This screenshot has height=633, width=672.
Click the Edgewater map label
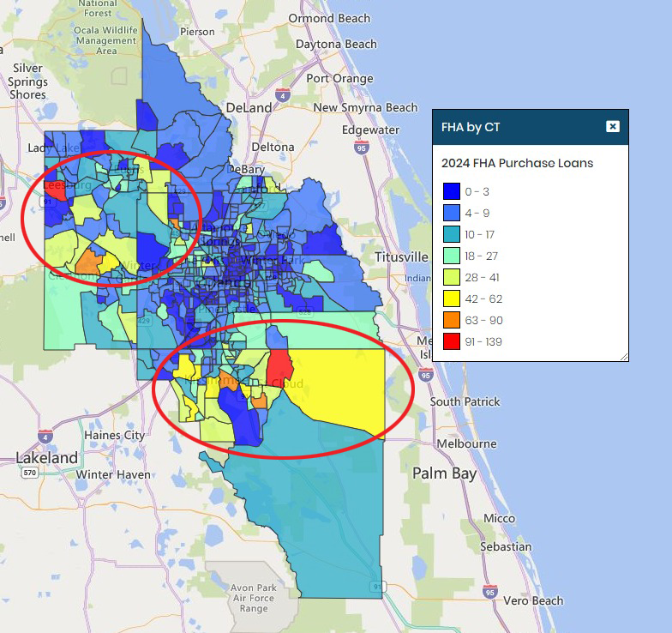(x=370, y=130)
